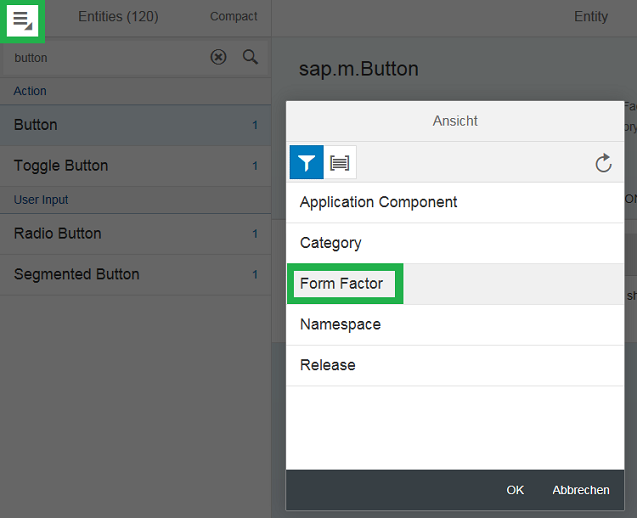Select the filter tab icon
This screenshot has width=637, height=518.
coord(307,162)
